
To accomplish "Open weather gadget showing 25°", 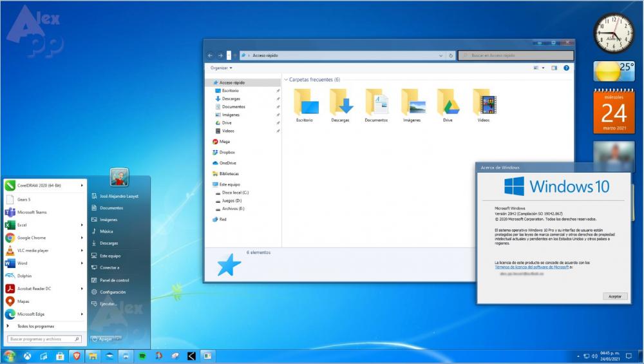I will coord(614,72).
